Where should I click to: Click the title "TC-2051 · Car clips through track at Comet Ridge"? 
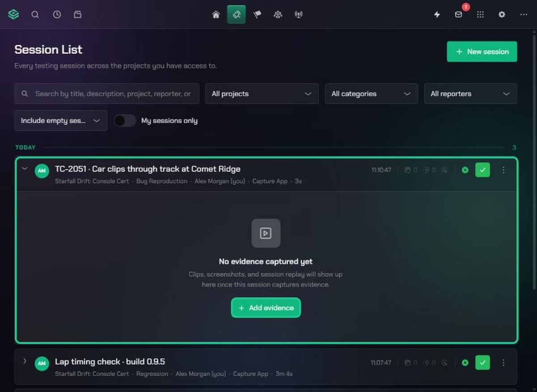[148, 169]
